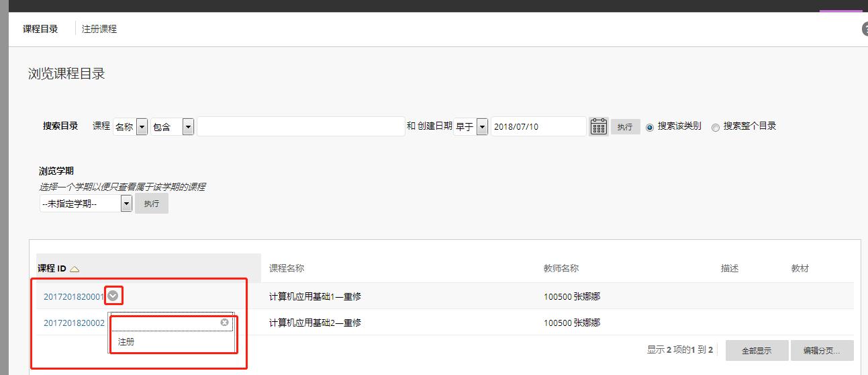Select the 搜索整个目录 radio button
The height and width of the screenshot is (375, 868).
point(715,127)
